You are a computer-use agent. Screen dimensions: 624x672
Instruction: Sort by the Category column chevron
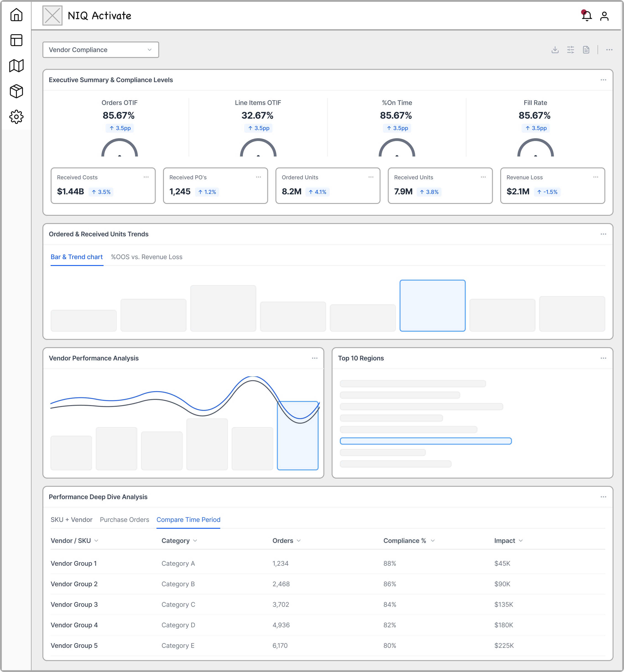coord(195,541)
